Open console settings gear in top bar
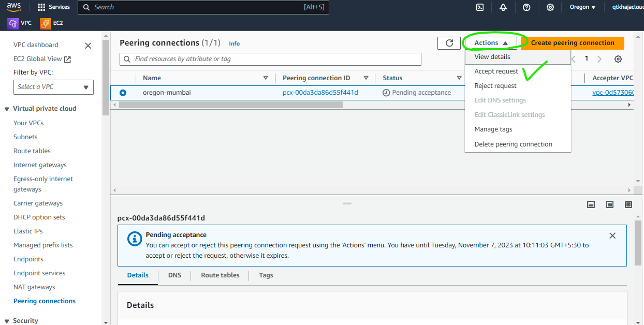The height and width of the screenshot is (325, 644). click(x=550, y=7)
